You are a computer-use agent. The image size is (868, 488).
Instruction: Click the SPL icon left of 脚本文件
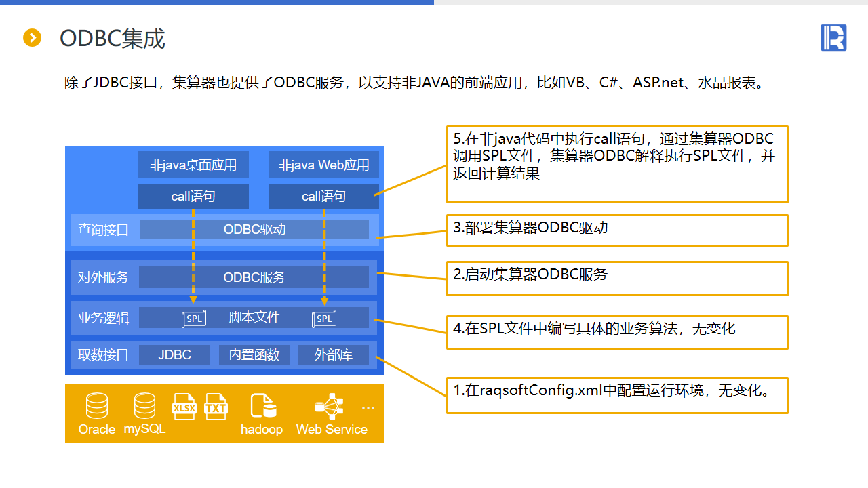tap(194, 319)
